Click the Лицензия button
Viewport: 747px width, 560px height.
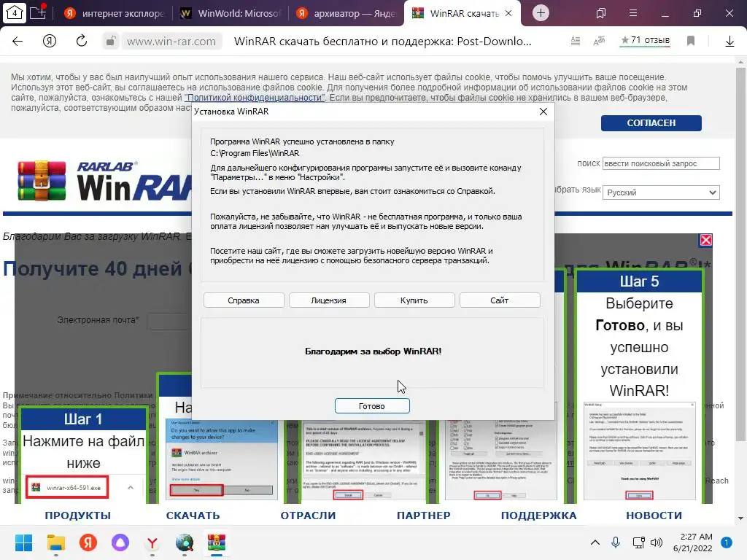click(x=329, y=300)
